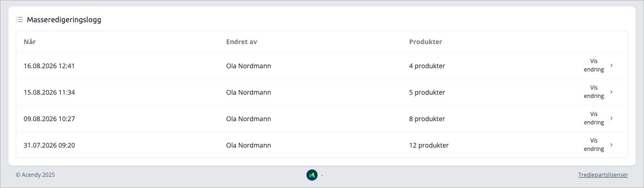Expand the chevron for the 31.07.2026 entry
The image size is (644, 188).
(611, 145)
